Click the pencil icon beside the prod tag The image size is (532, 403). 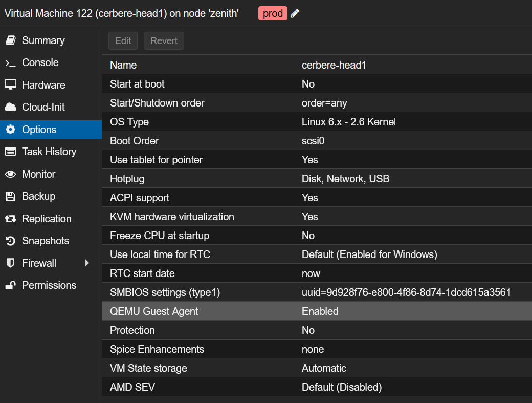(x=295, y=14)
